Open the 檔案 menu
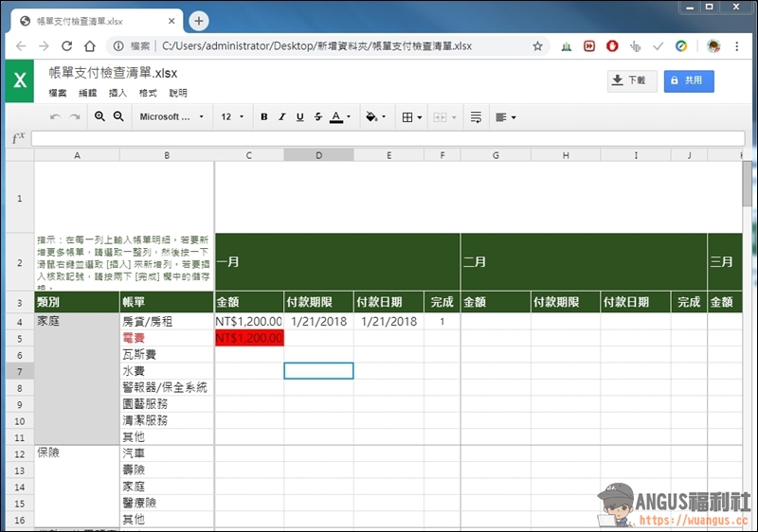Image resolution: width=758 pixels, height=532 pixels. pos(58,93)
